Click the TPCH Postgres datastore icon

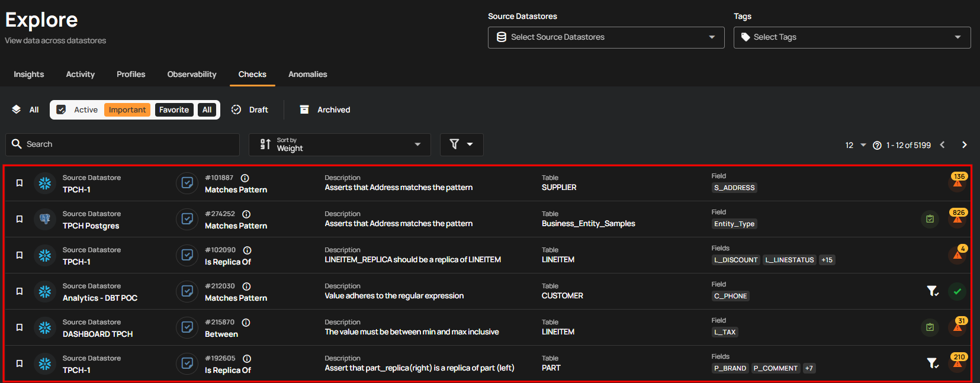45,219
